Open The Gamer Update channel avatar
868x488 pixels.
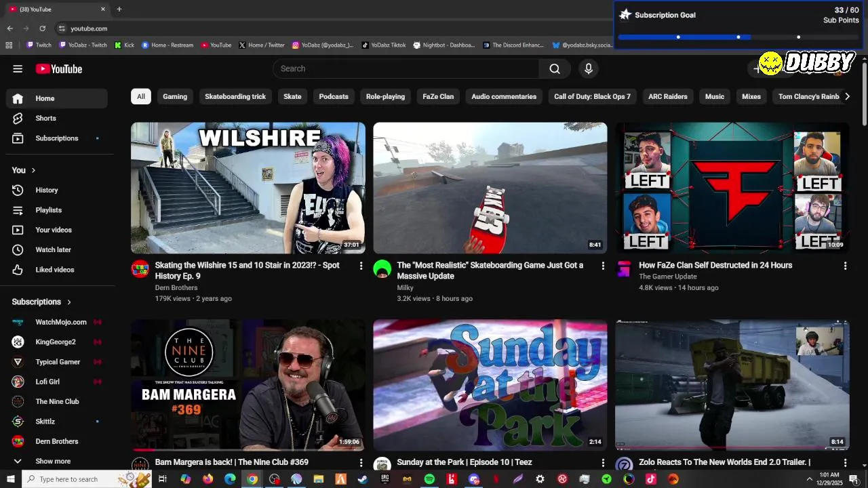point(625,269)
